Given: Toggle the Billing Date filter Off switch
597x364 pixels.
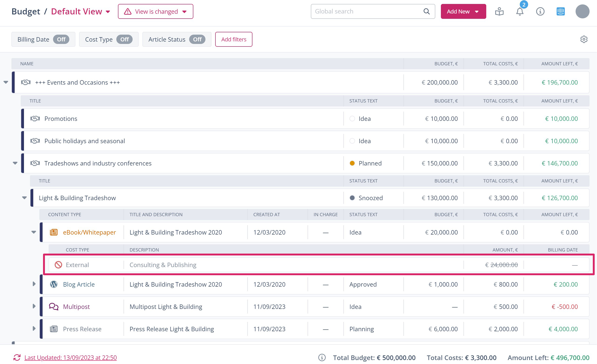Looking at the screenshot, I should (x=61, y=39).
